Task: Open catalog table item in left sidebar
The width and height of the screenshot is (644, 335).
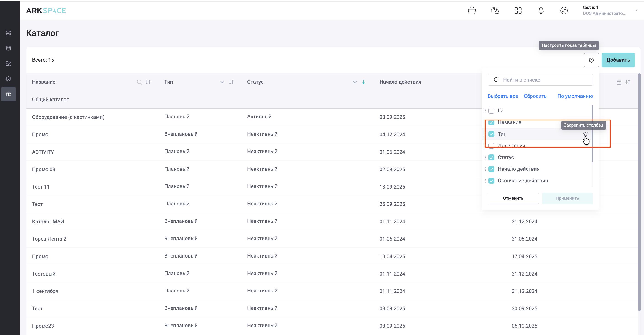Action: coord(8,94)
